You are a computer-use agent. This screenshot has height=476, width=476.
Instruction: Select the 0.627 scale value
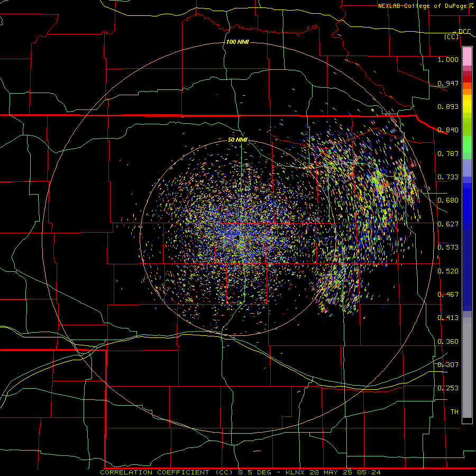(448, 224)
